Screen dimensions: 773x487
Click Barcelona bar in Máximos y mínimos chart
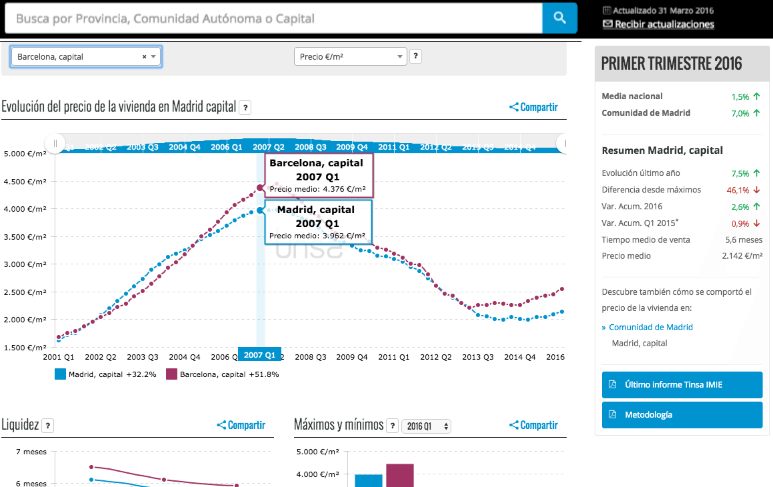400,475
